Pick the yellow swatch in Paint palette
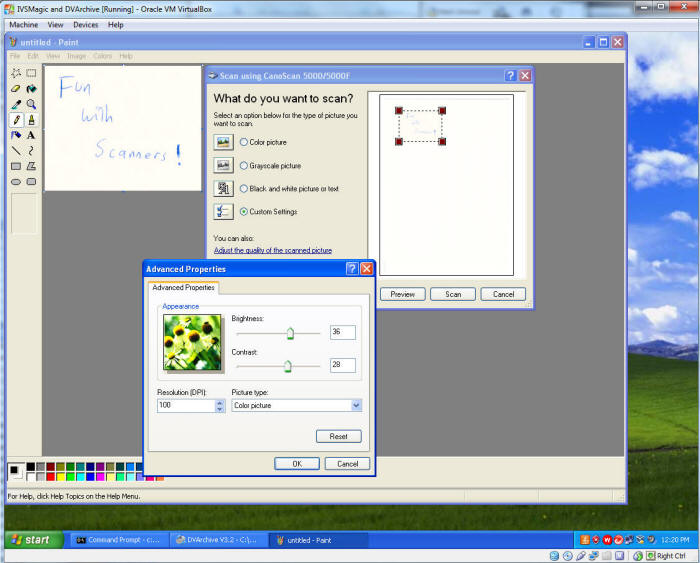 pos(61,477)
